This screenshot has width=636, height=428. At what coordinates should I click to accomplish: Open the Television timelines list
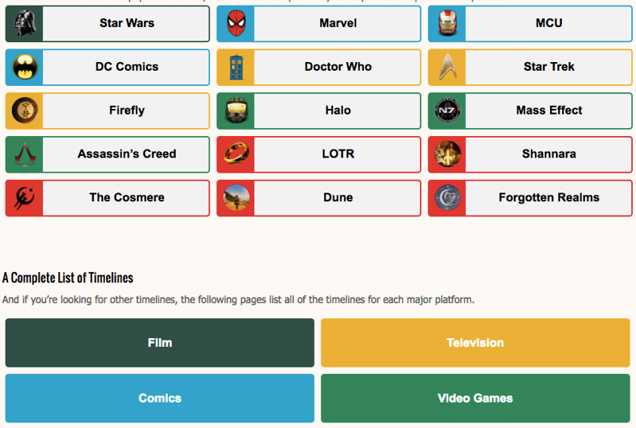coord(475,343)
